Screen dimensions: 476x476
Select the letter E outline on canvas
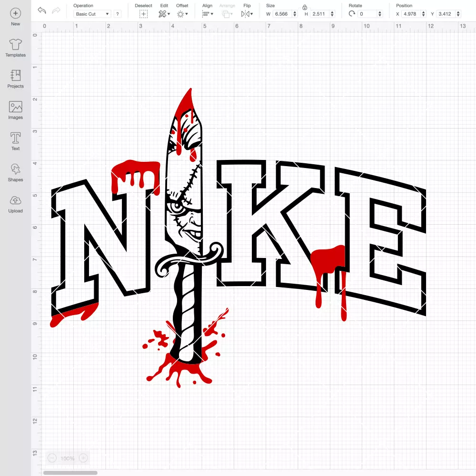(x=381, y=241)
